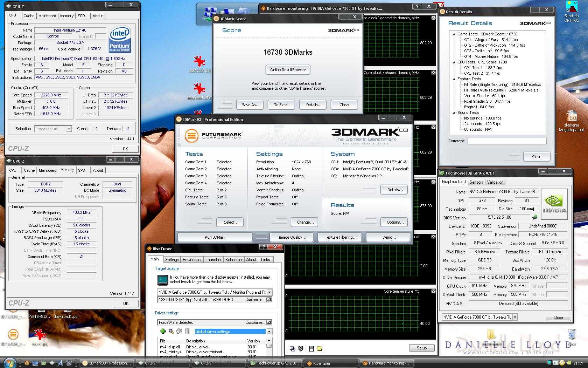The width and height of the screenshot is (588, 368).
Task: Collapse Game Tests node in Result Details
Action: 454,34
